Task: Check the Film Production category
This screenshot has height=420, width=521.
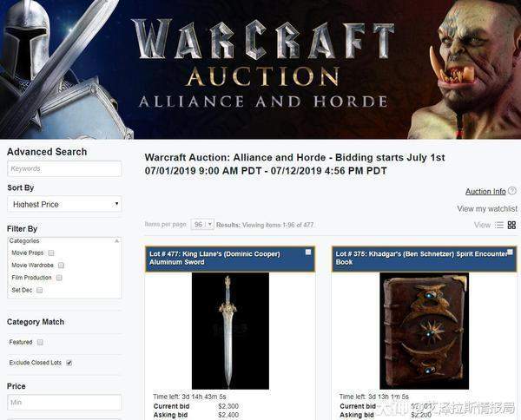Action: tap(59, 278)
